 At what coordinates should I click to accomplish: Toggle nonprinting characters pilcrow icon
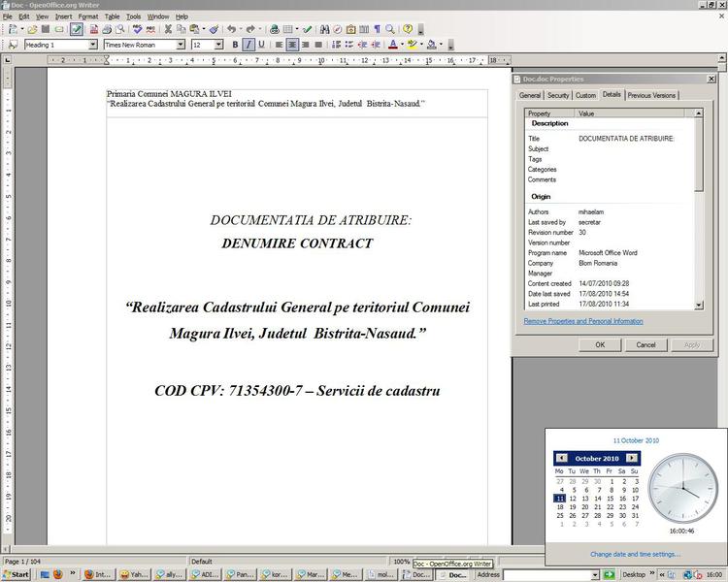point(377,30)
